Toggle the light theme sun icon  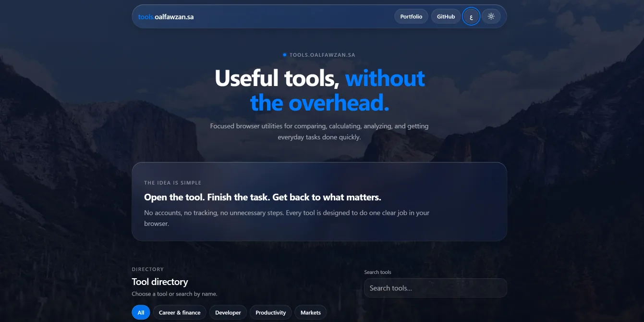pos(491,16)
